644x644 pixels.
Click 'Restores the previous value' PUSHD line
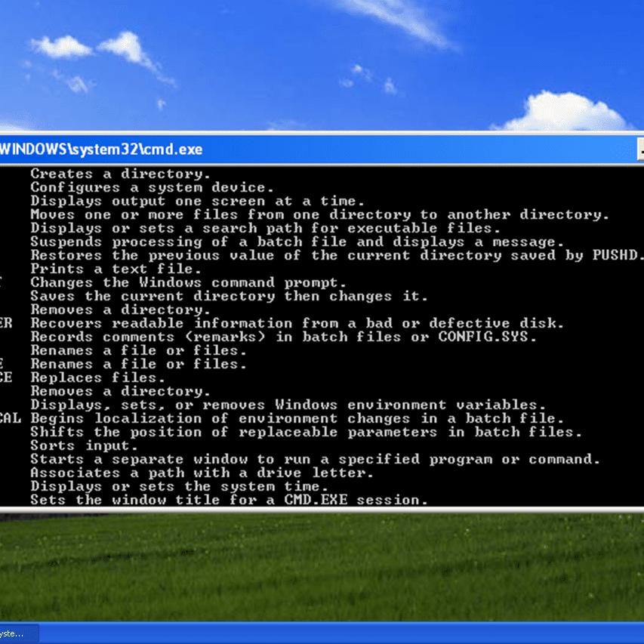(337, 255)
